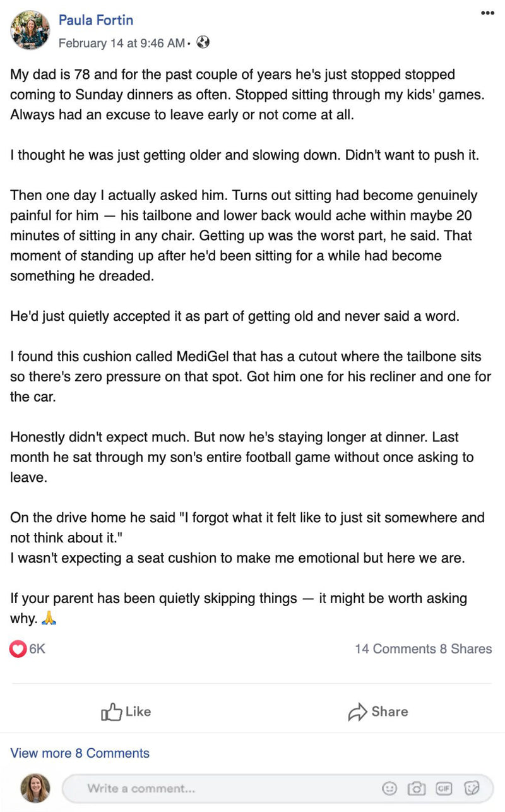Open the three-dot post options menu
505x812 pixels.
[x=487, y=13]
